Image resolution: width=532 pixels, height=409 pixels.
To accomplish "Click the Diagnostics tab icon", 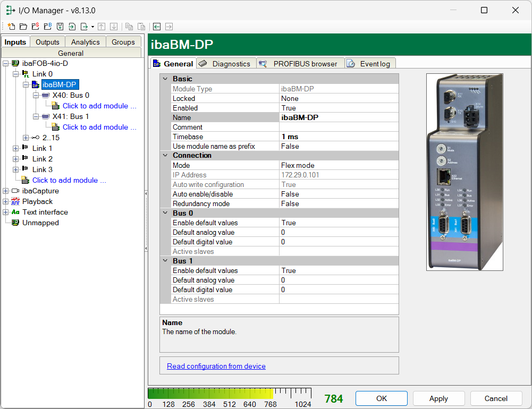I will click(203, 63).
